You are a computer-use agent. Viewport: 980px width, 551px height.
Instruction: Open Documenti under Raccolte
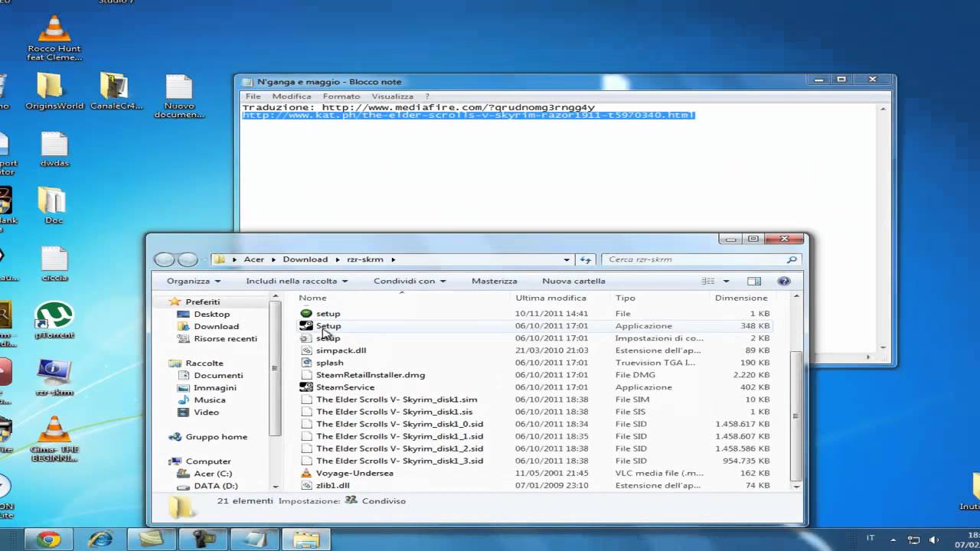218,375
